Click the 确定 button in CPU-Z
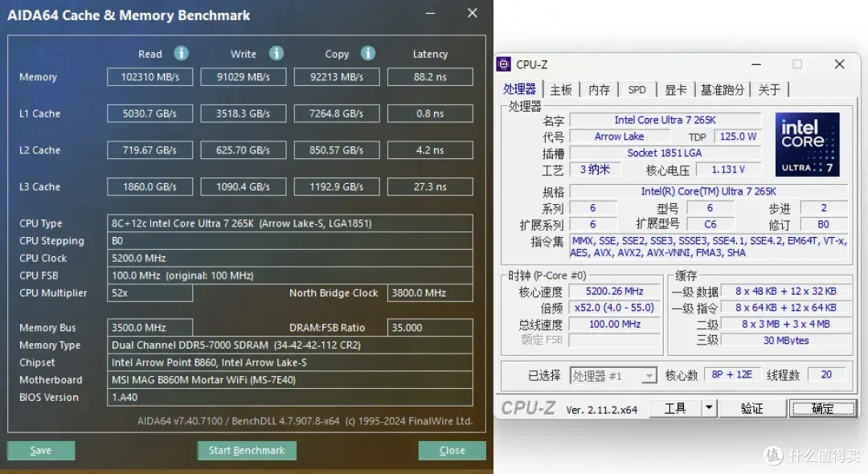The height and width of the screenshot is (474, 868). tap(823, 408)
